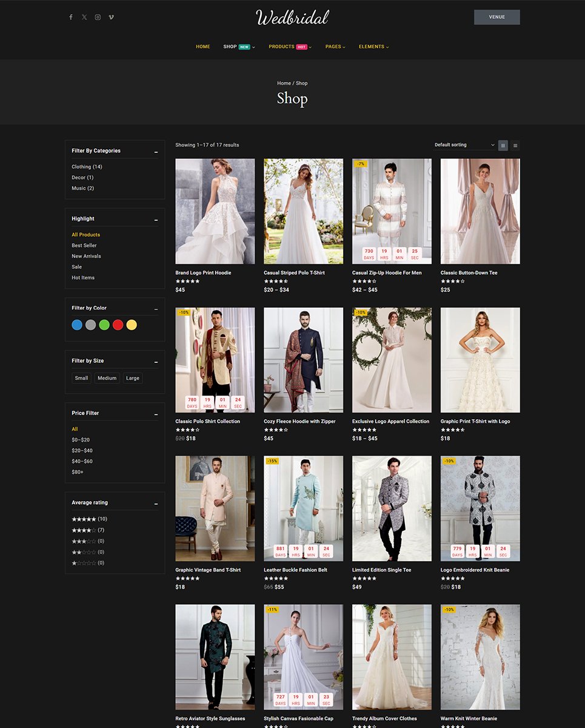Open the Elements menu item
The image size is (585, 728).
372,47
